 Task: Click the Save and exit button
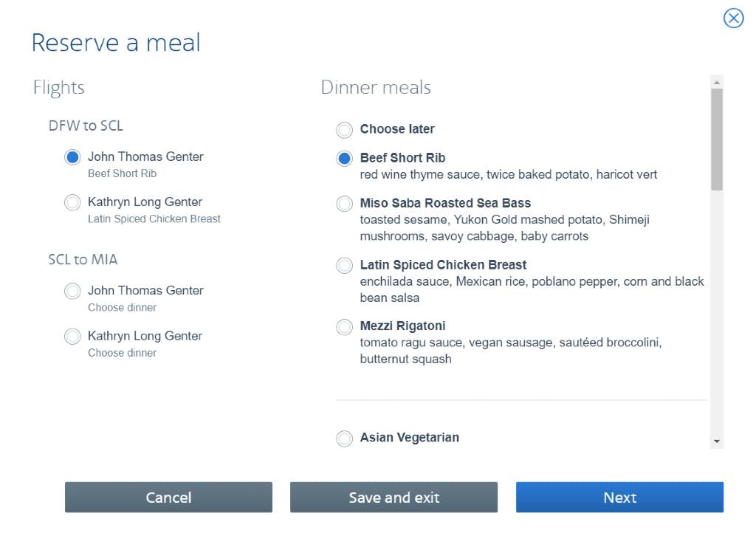click(394, 497)
